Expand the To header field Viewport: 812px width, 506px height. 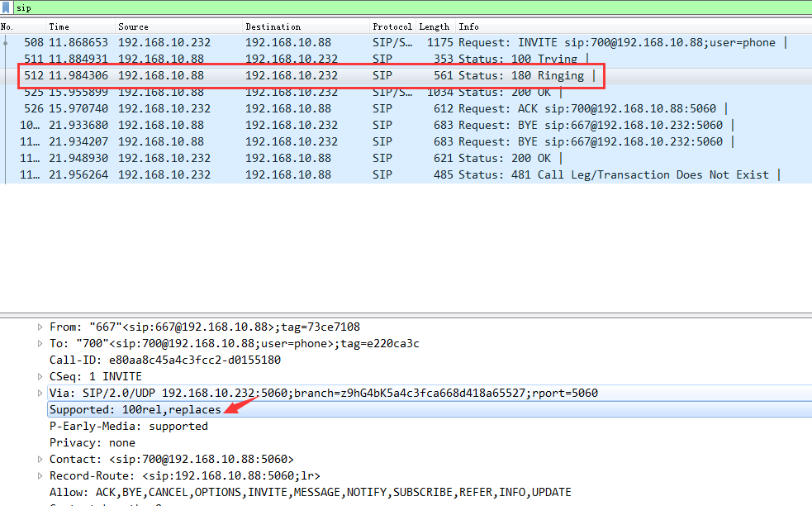point(40,344)
